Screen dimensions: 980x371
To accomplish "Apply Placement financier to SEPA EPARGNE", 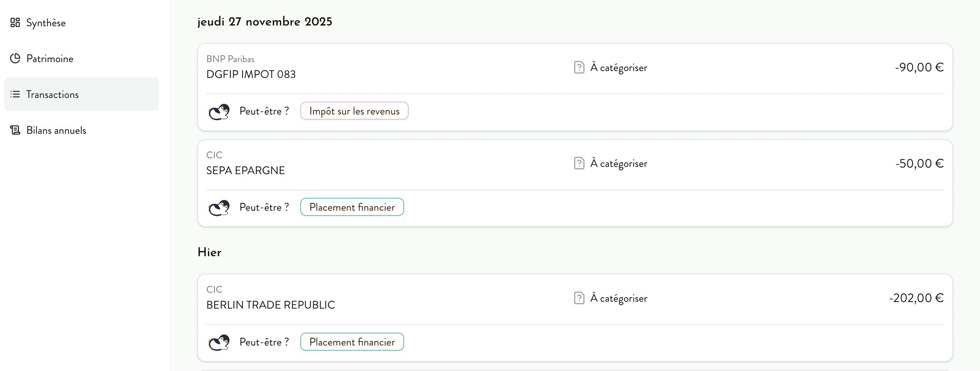I will click(352, 207).
